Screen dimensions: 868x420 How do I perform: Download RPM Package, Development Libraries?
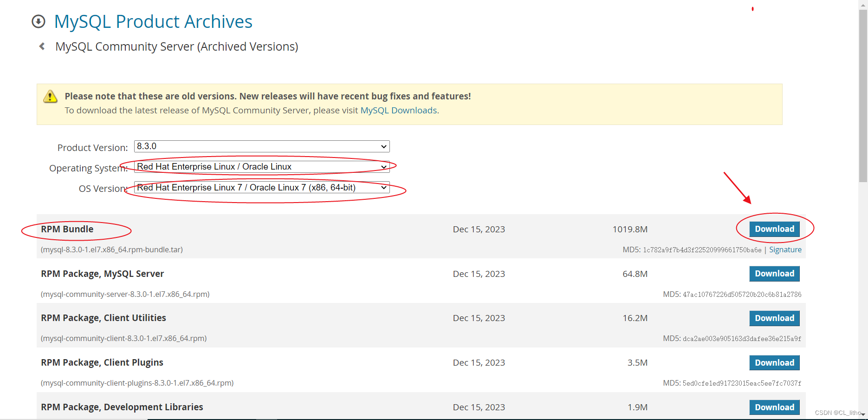(774, 407)
